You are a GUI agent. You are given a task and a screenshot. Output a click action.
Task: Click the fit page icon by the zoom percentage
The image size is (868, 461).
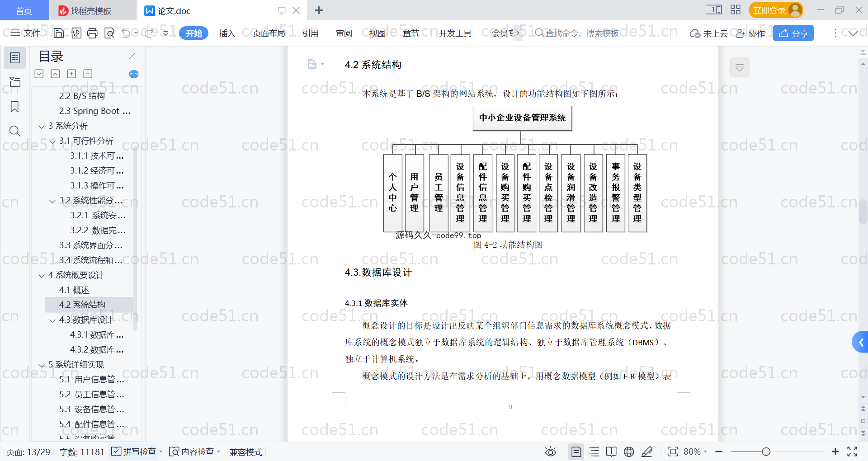[x=673, y=452]
